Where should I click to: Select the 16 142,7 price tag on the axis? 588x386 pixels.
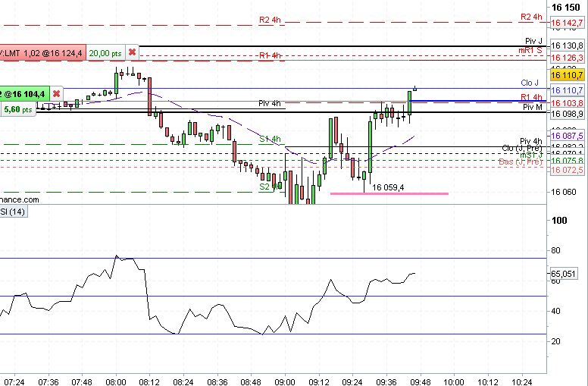pyautogui.click(x=568, y=23)
